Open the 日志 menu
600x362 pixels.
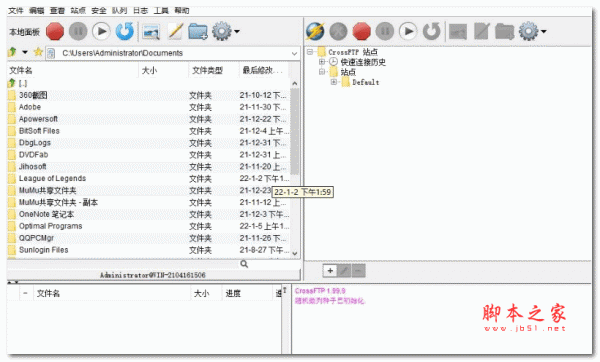point(140,10)
